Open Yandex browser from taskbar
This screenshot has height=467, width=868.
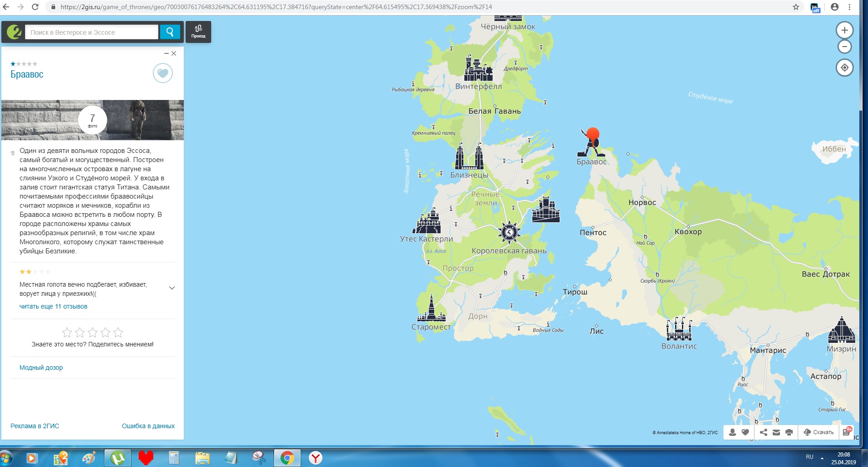coord(315,458)
